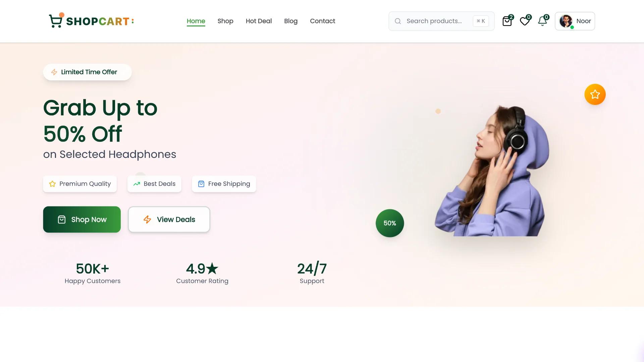Image resolution: width=644 pixels, height=362 pixels.
Task: Navigate to Hot Deal page
Action: click(x=259, y=21)
